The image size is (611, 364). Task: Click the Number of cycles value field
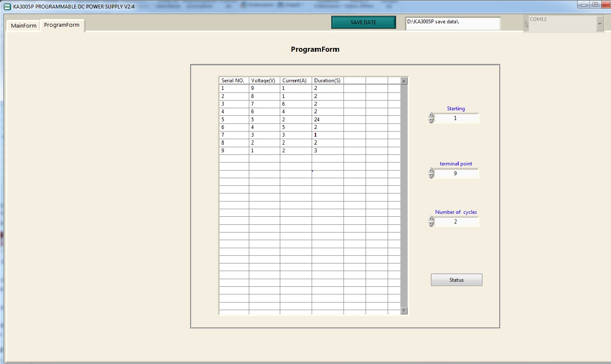coord(456,222)
